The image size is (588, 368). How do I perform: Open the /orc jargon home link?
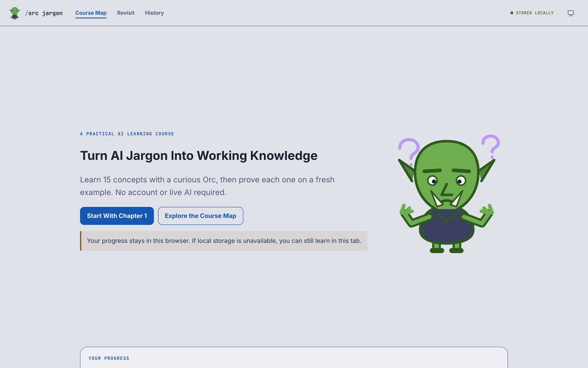tap(44, 13)
